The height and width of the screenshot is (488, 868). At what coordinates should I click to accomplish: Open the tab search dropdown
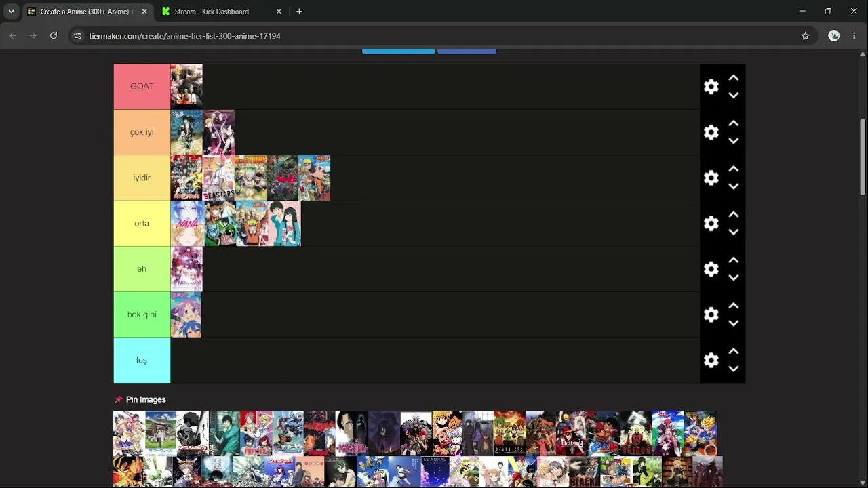11,12
